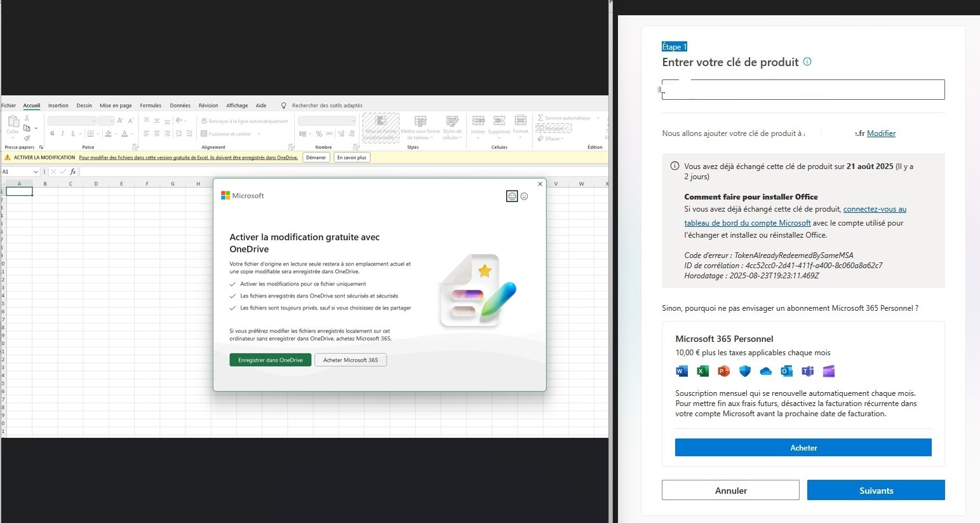Open the font name combo box
Viewport: 980px width, 523px height.
[72, 121]
